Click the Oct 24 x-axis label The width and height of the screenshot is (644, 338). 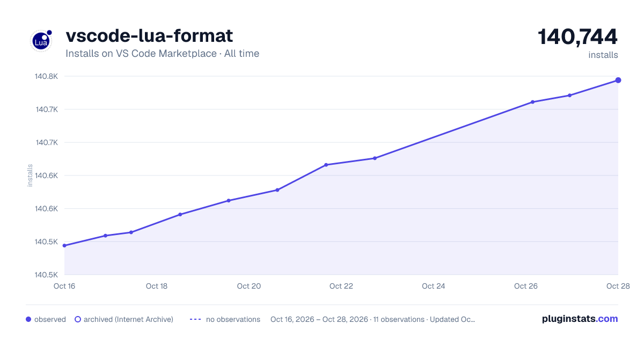(x=434, y=286)
